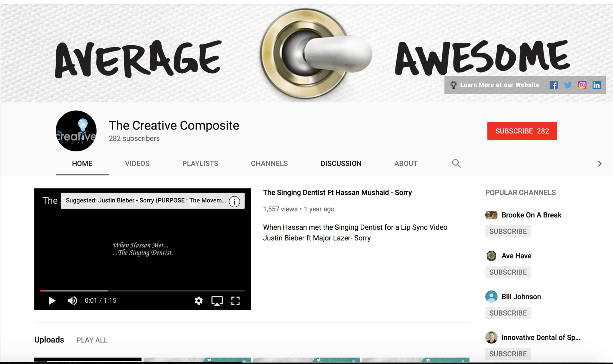Play the featured video
This screenshot has width=613, height=364.
tap(52, 301)
